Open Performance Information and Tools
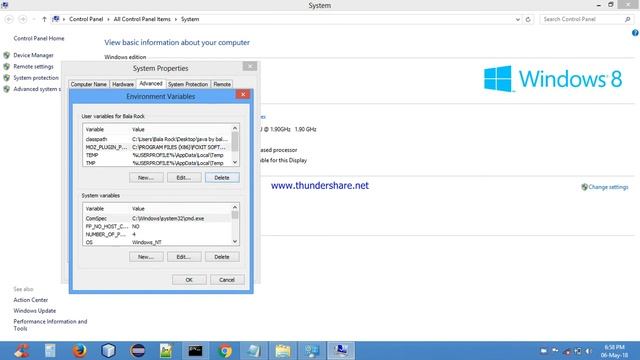The width and height of the screenshot is (640, 360). [50, 325]
